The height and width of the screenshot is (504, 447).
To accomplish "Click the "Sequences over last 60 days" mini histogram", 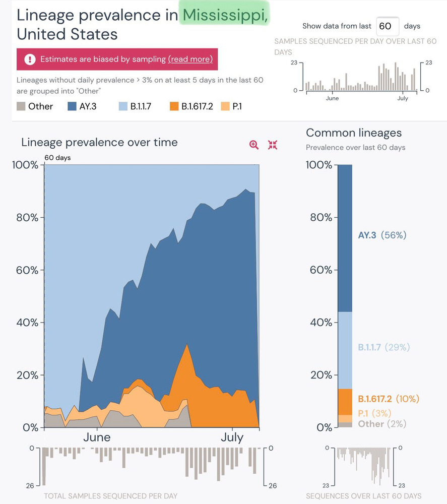I will [364, 465].
